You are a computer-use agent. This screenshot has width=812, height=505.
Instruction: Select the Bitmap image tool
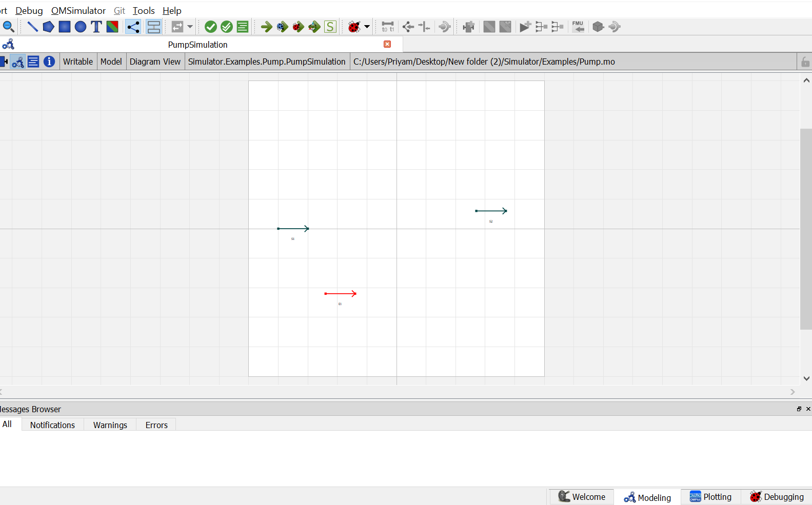[x=112, y=27]
